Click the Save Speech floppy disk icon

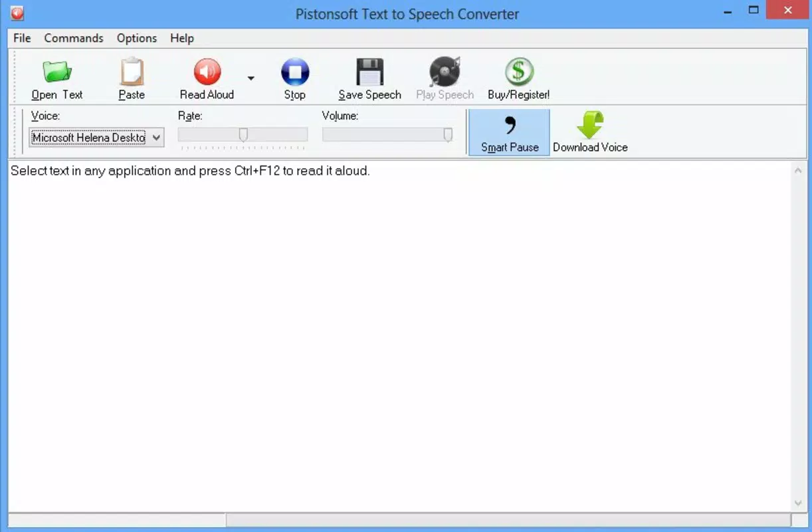tap(369, 71)
